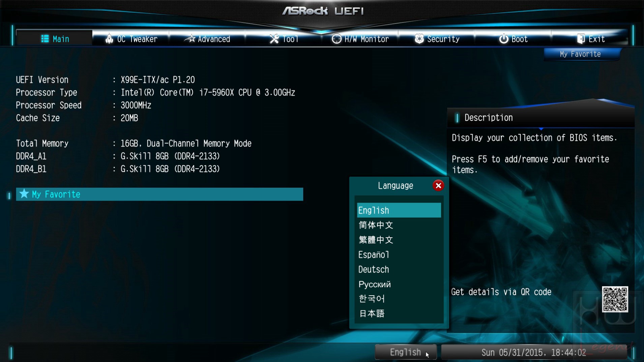Select the My Favorite highlighted row

pyautogui.click(x=159, y=194)
